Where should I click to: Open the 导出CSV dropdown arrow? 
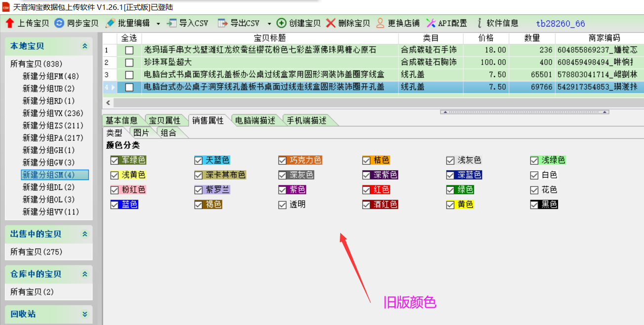(x=269, y=24)
